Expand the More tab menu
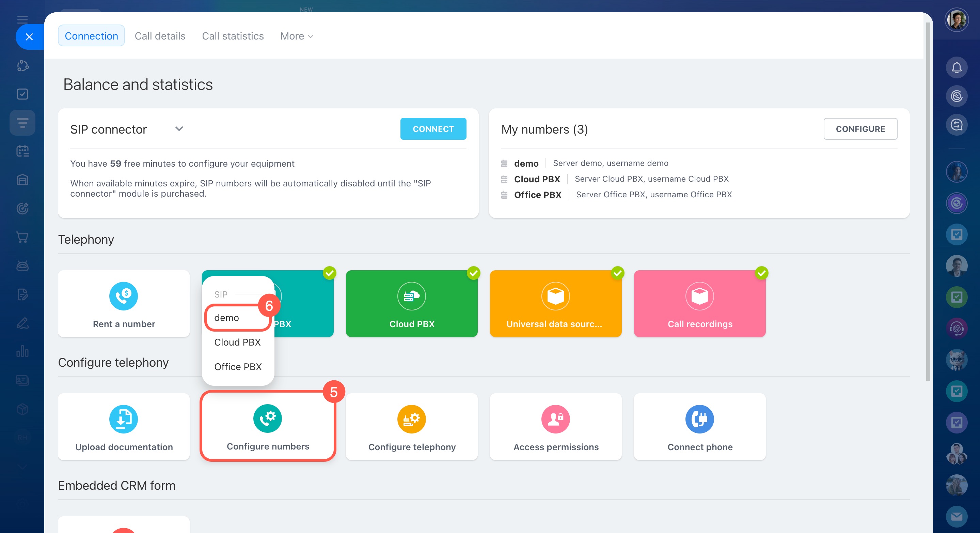Screen dimensions: 980x533 coord(296,36)
